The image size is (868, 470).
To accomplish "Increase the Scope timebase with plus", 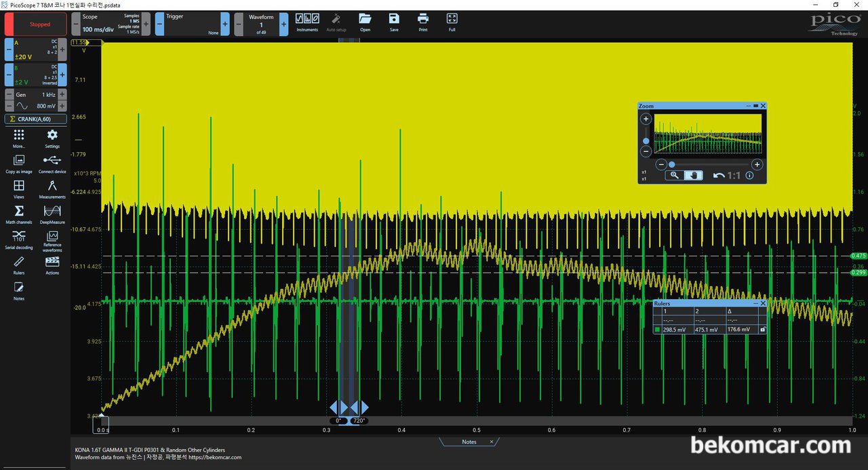I will click(x=146, y=24).
